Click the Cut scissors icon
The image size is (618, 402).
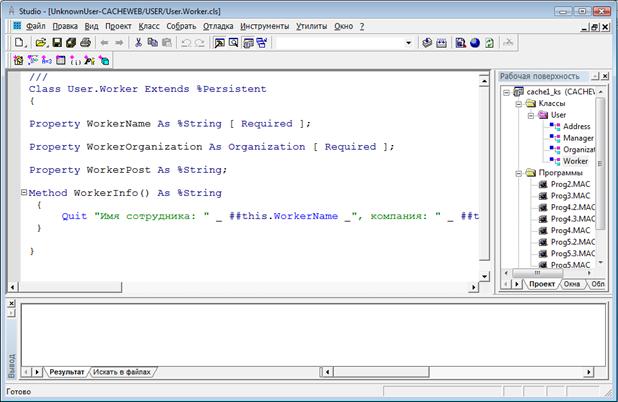click(x=138, y=43)
